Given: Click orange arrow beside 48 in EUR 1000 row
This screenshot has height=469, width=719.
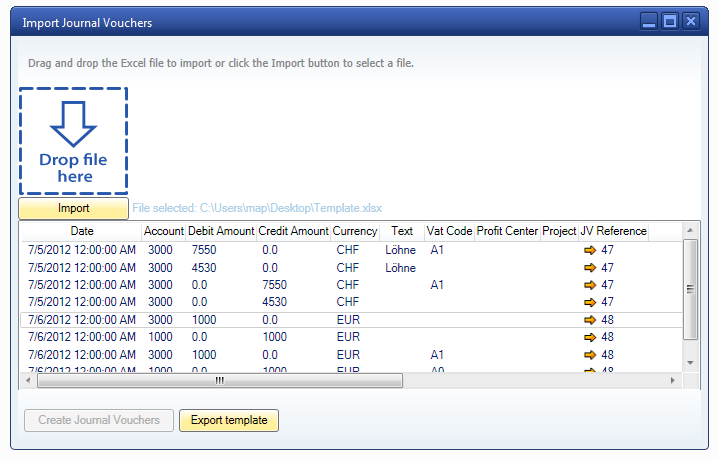Looking at the screenshot, I should tap(589, 320).
